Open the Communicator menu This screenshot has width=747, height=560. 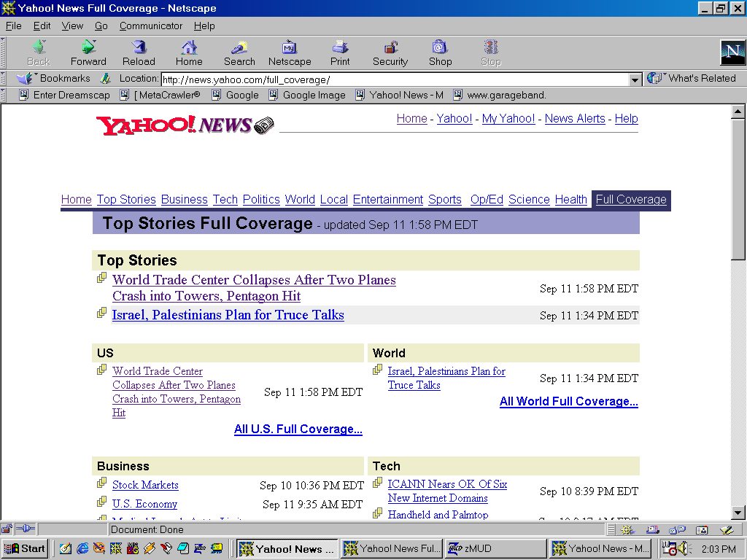coord(150,26)
